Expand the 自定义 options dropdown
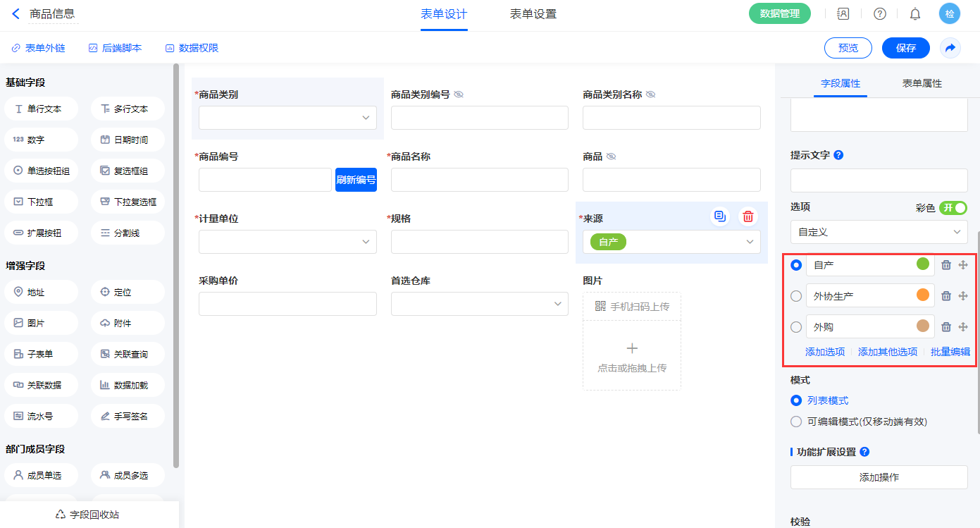Screen dimensions: 980x528 879,232
